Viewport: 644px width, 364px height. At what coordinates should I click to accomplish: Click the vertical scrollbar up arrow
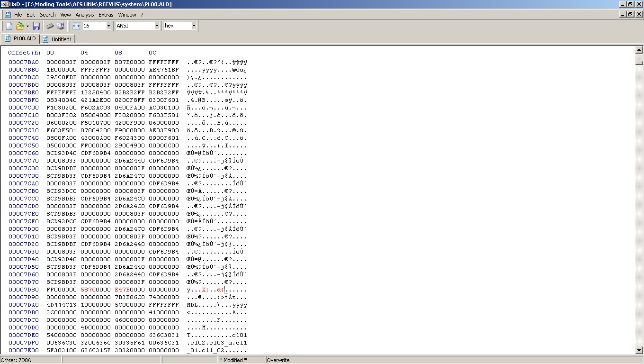pyautogui.click(x=639, y=50)
